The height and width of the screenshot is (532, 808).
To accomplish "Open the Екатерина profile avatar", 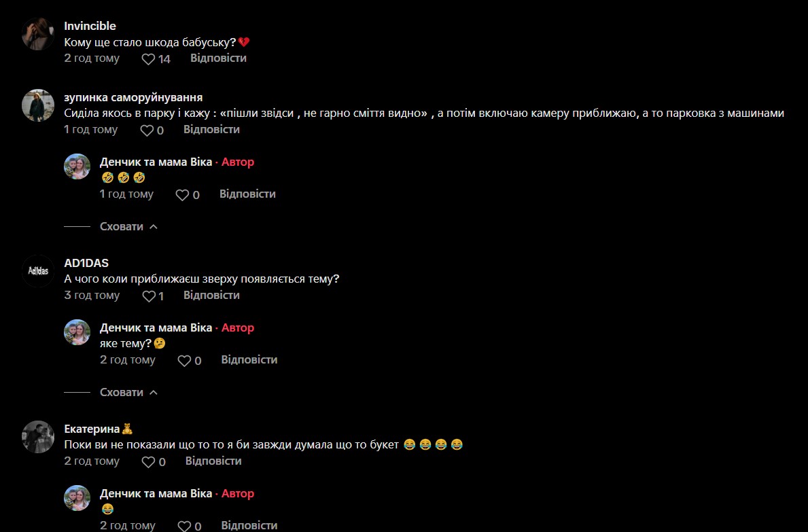I will [38, 437].
